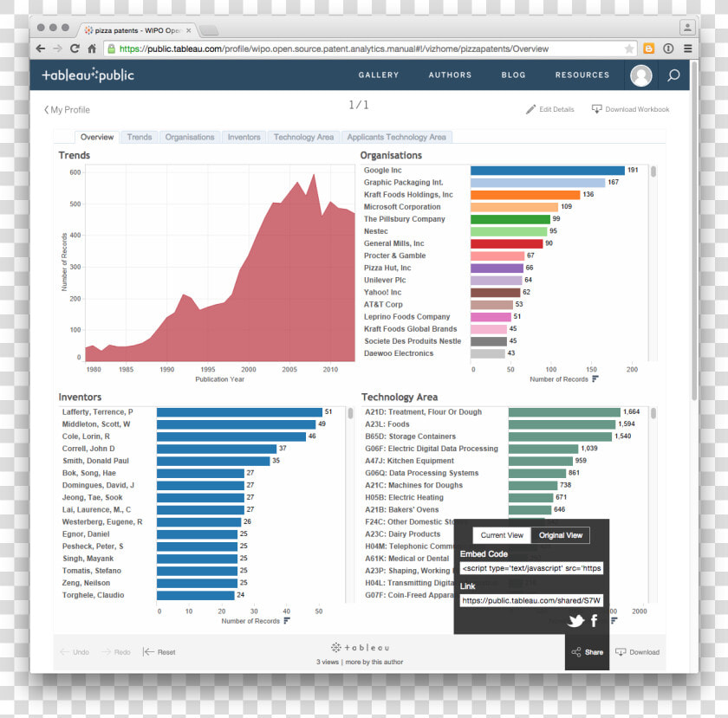Select The Pillsbury Company green bar
728x718 pixels.
(x=510, y=219)
